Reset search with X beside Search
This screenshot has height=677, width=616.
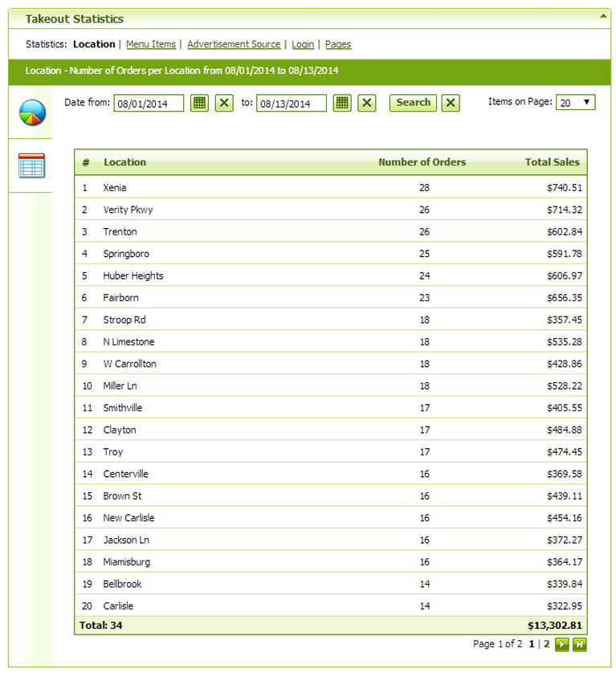(451, 103)
